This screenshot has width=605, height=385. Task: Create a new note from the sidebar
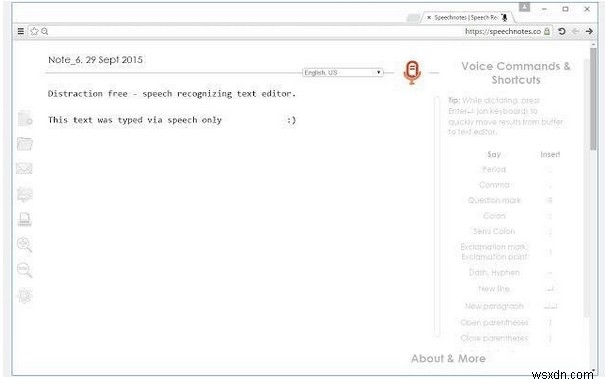[25, 118]
